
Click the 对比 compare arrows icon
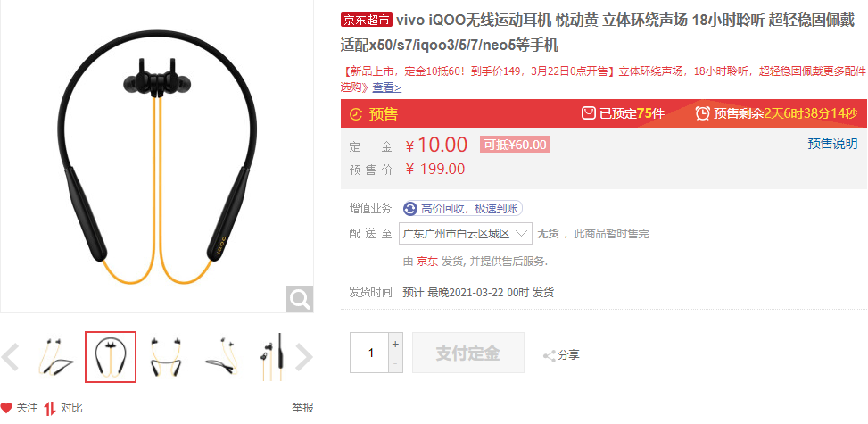tap(50, 409)
